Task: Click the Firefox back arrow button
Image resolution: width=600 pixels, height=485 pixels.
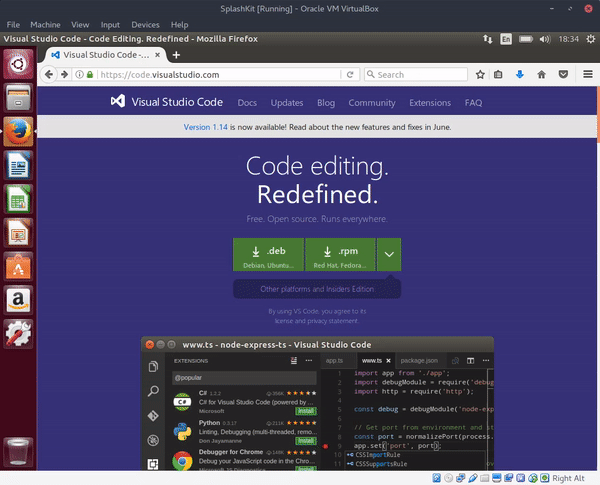Action: 49,74
